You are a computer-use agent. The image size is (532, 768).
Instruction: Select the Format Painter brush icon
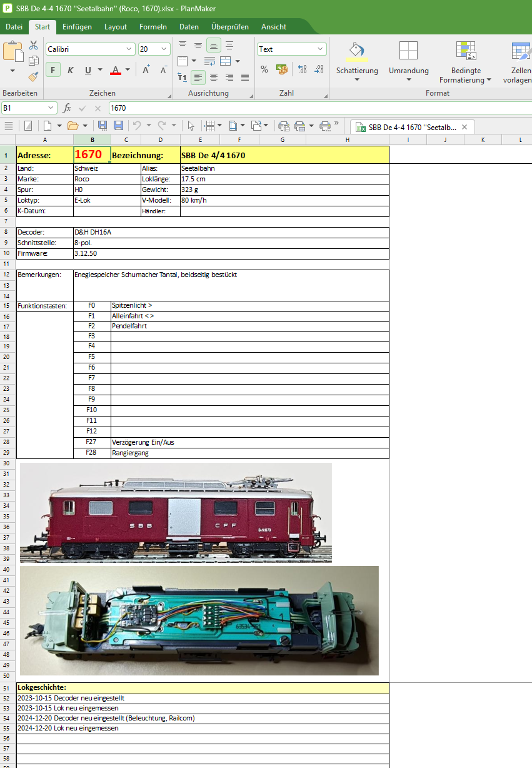(33, 76)
